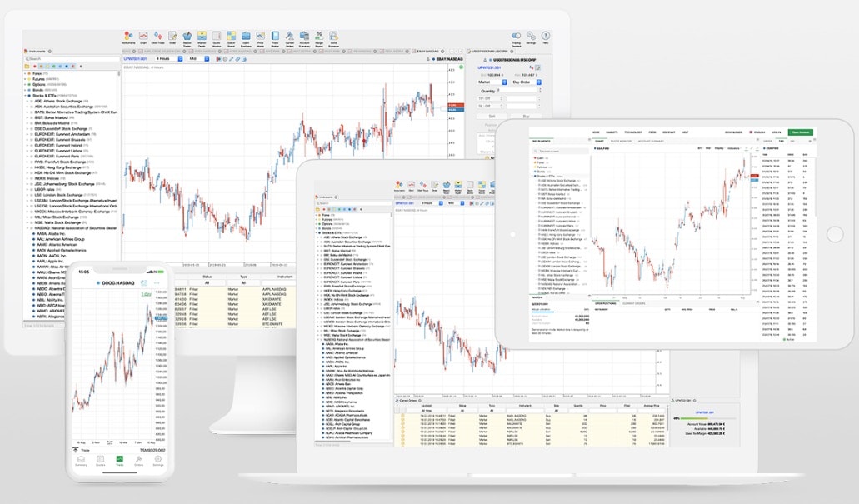Open the Market order type dropdown
The height and width of the screenshot is (504, 859).
click(492, 82)
